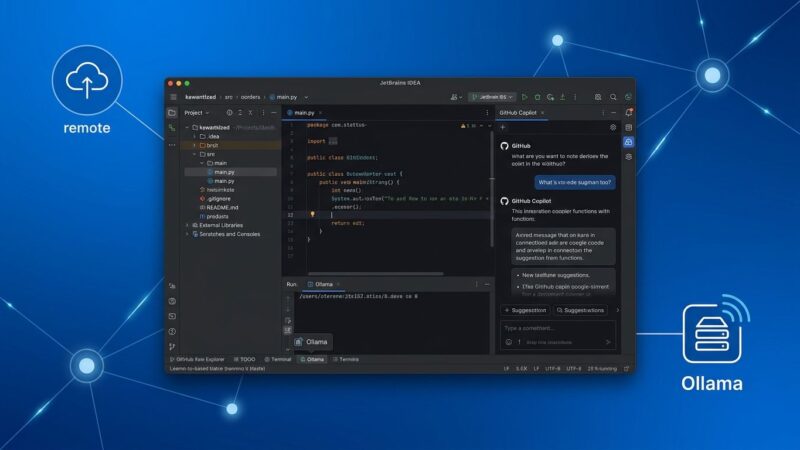Viewport: 800px width, 450px height.
Task: Open more run actions vertical dots in toolbar
Action: (x=575, y=97)
